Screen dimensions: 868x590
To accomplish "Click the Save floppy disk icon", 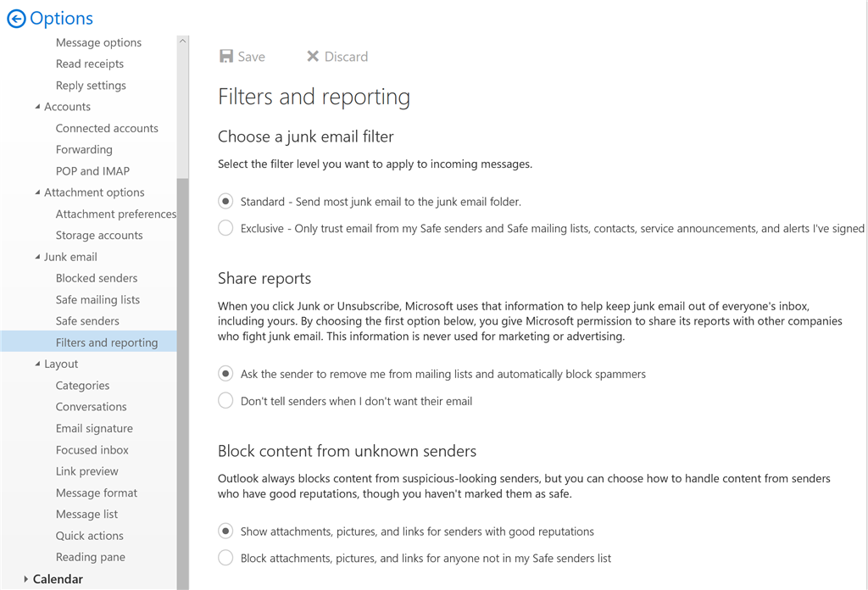I will pos(226,57).
